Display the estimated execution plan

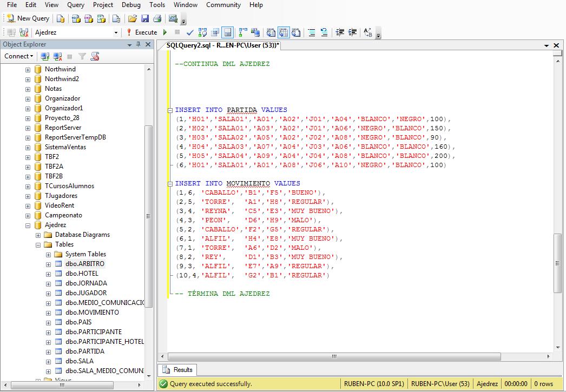[x=202, y=32]
